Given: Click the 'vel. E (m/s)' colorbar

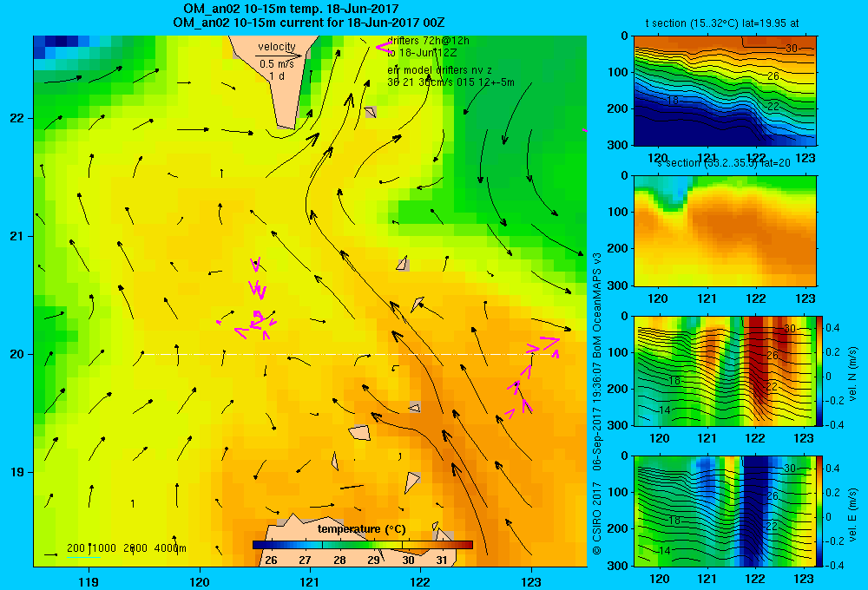Looking at the screenshot, I should tap(819, 511).
